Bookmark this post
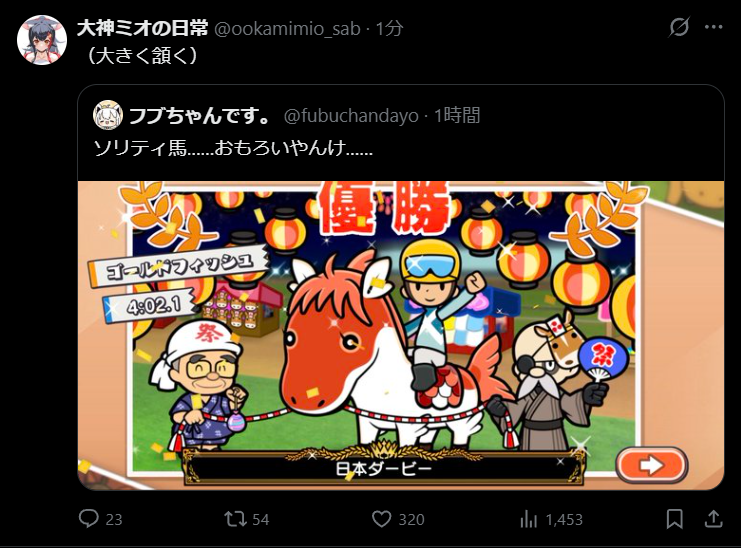Viewport: 741px width, 548px height. coord(674,519)
